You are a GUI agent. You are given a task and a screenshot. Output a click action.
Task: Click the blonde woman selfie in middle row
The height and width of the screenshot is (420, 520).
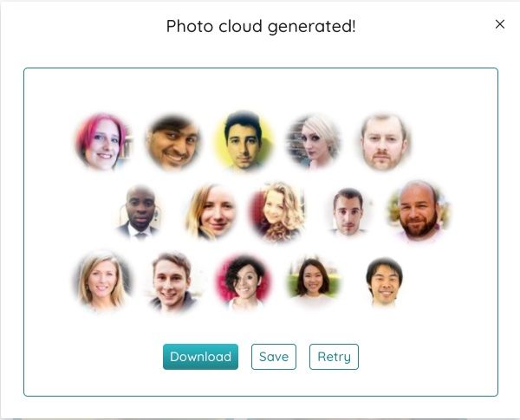tap(211, 211)
